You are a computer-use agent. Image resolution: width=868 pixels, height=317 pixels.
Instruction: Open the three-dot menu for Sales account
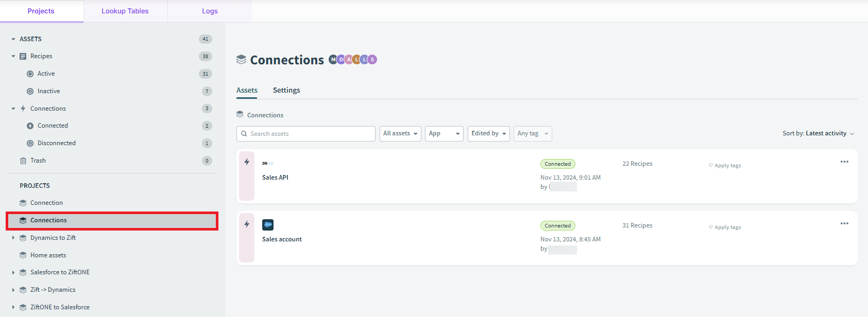[844, 223]
